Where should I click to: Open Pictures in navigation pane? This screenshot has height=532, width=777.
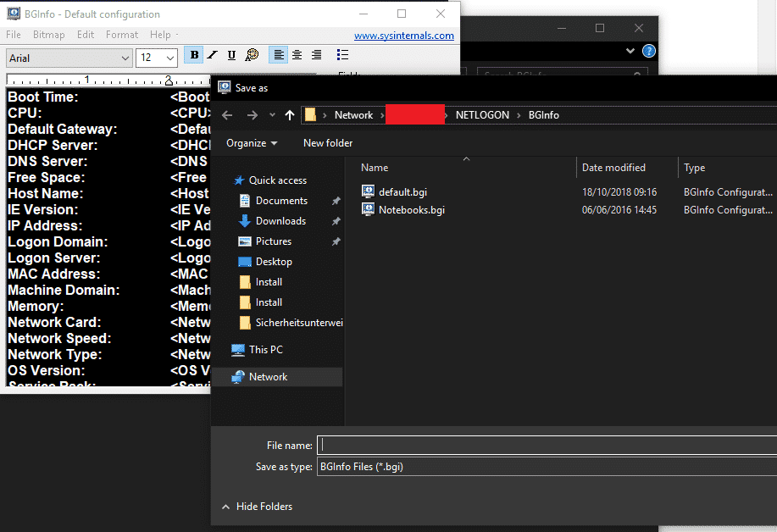[274, 241]
